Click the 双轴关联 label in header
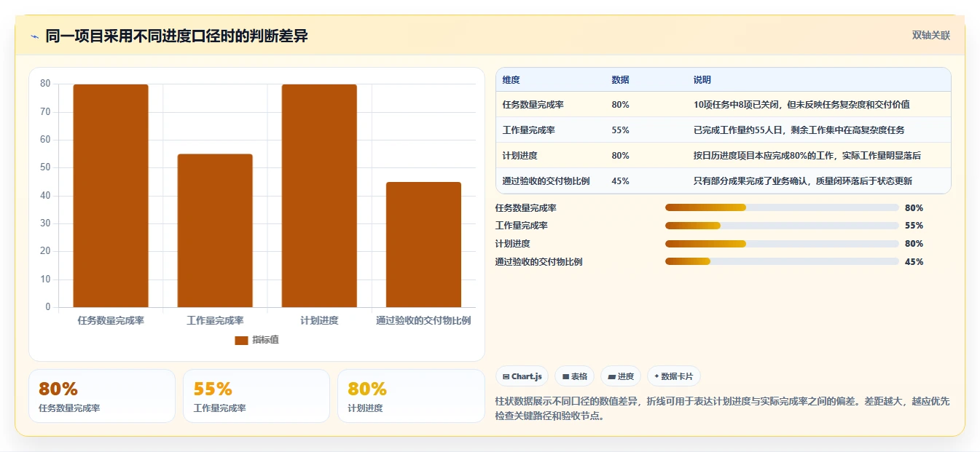The image size is (980, 452). 930,36
